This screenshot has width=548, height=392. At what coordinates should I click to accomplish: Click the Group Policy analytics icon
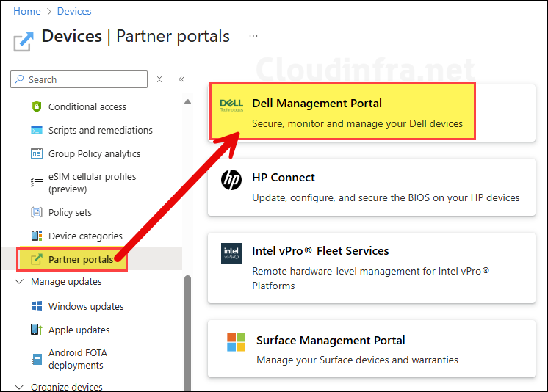(x=36, y=153)
